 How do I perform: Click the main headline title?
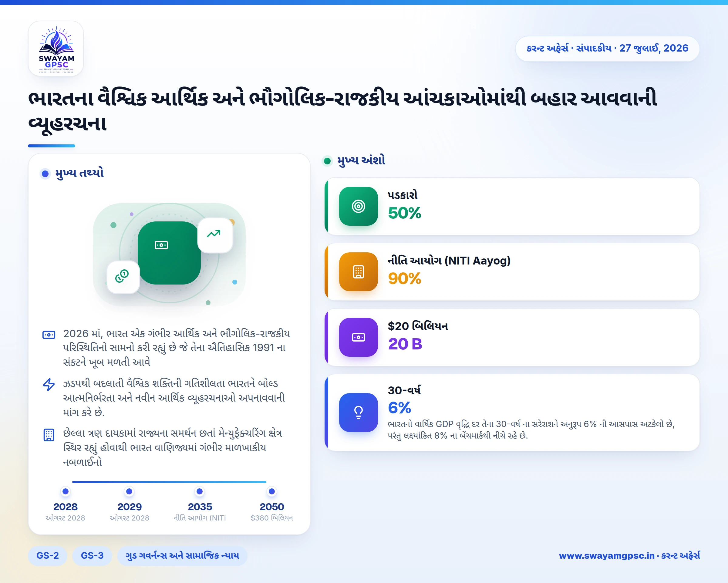(342, 112)
